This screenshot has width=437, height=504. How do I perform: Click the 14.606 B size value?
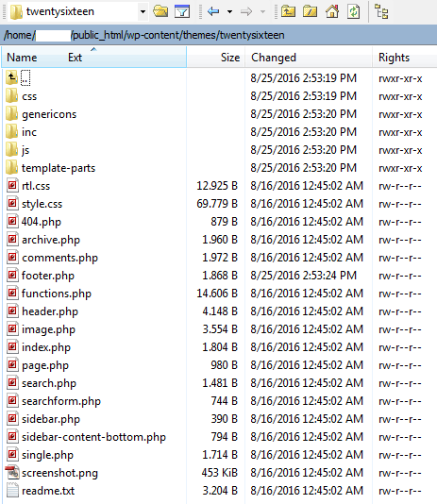pyautogui.click(x=217, y=294)
